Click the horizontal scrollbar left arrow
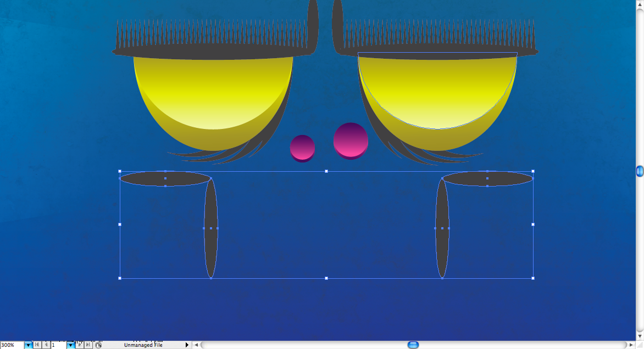644x349 pixels. 197,345
